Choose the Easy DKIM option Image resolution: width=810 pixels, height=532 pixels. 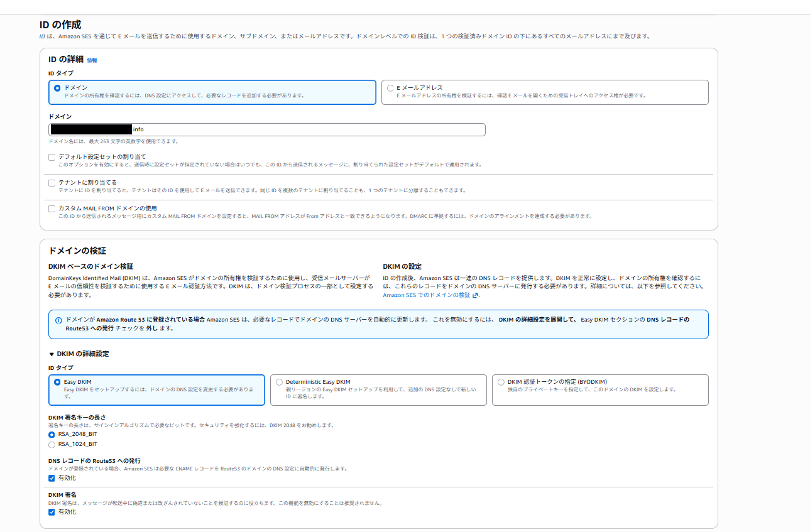coord(57,382)
